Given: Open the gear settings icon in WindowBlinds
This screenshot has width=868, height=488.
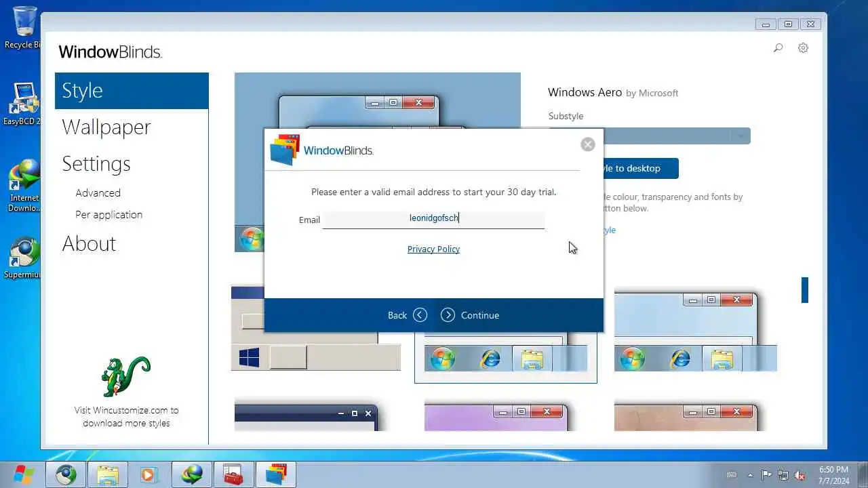Looking at the screenshot, I should [803, 48].
